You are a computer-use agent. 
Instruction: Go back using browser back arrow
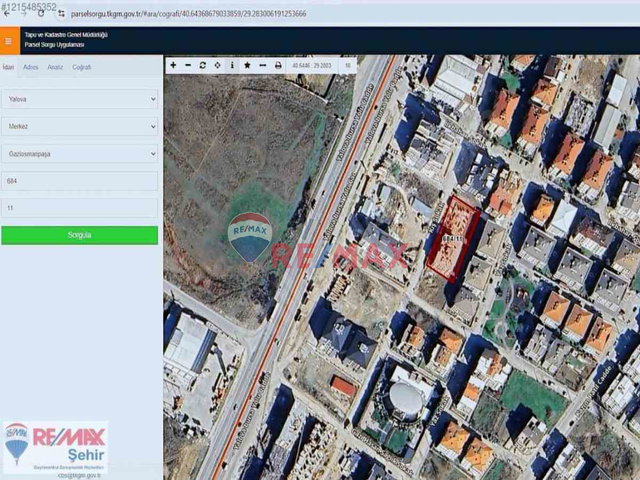pyautogui.click(x=7, y=13)
